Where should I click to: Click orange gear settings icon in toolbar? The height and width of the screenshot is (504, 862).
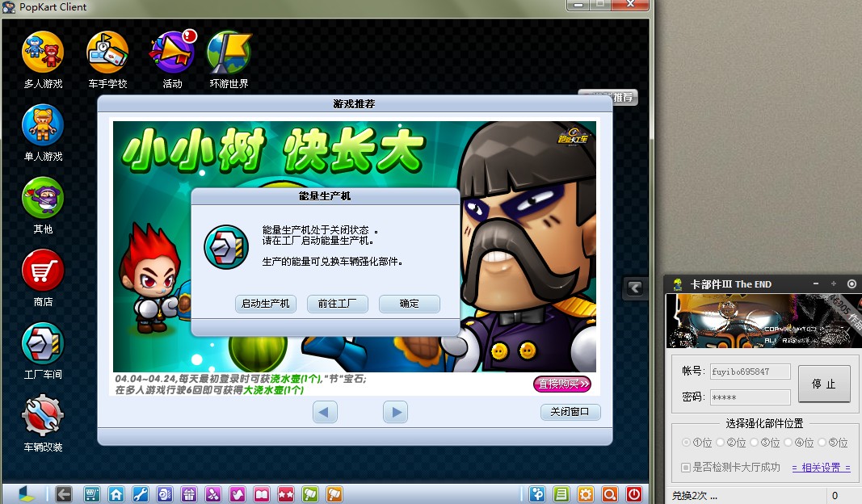pos(586,494)
